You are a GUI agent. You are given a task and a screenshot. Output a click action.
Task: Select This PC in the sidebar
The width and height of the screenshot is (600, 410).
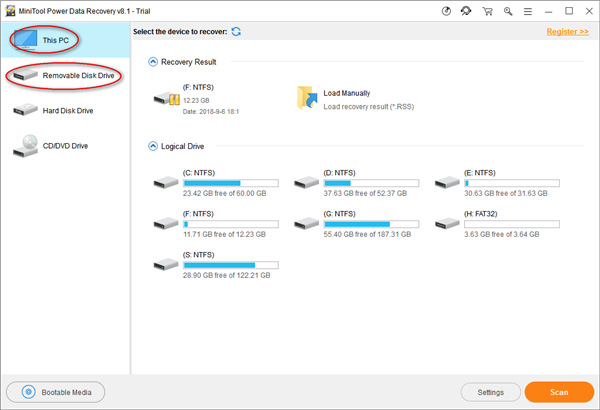[x=55, y=38]
